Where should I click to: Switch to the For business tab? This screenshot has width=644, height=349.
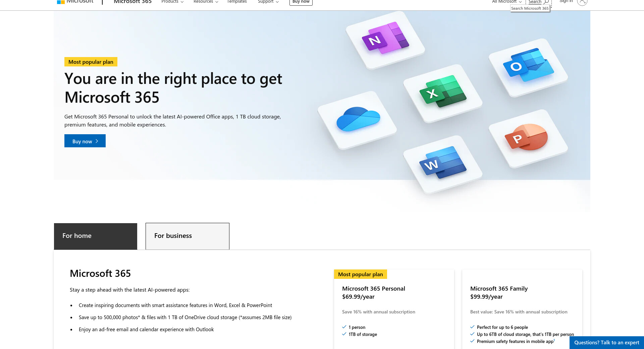point(187,236)
